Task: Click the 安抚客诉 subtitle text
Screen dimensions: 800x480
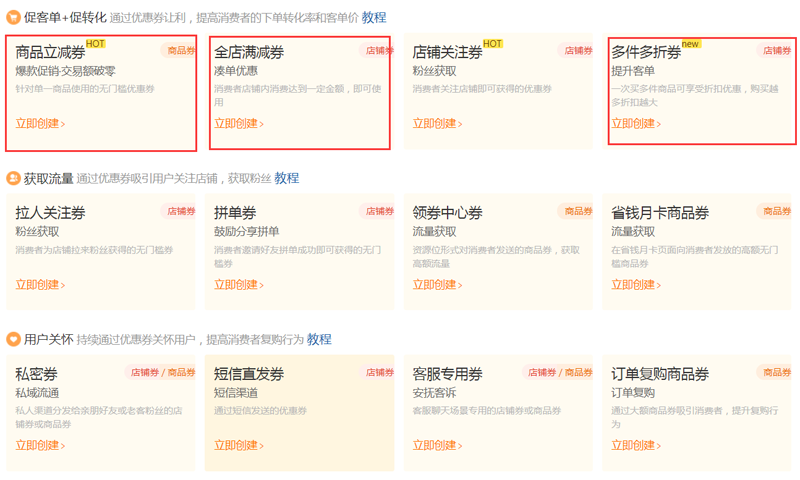Action: 434,393
